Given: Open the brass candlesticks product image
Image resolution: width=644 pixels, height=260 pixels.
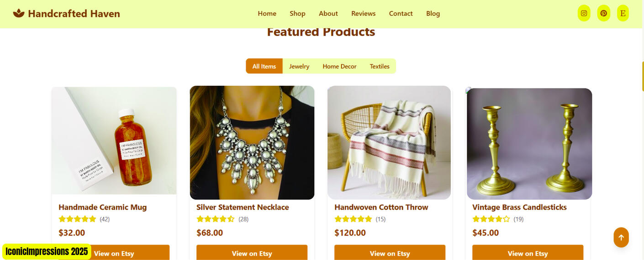Looking at the screenshot, I should 529,144.
